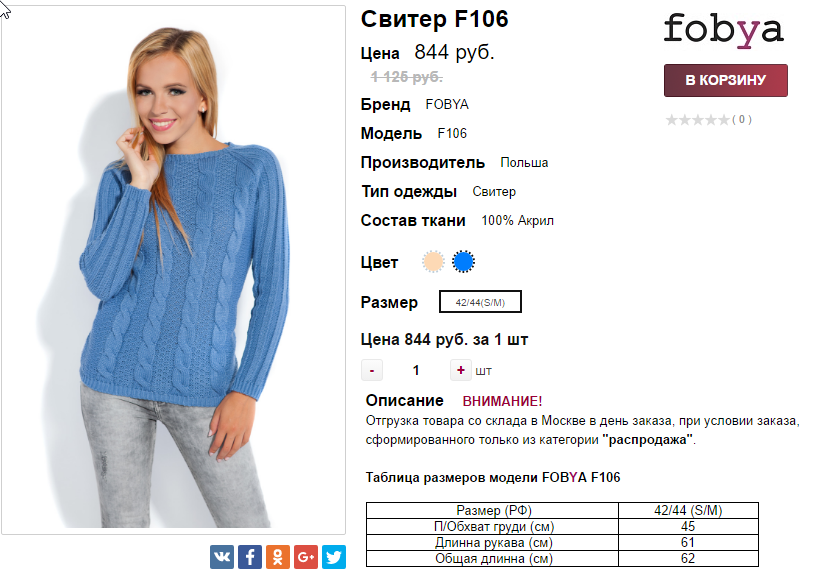Screen dimensions: 814x579
Task: Share on Twitter icon
Action: [x=334, y=557]
